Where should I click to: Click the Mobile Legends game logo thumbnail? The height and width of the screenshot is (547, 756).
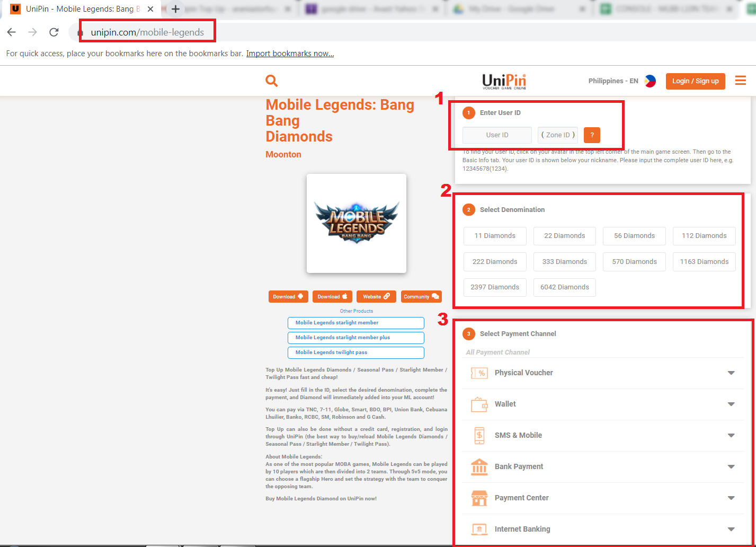357,223
